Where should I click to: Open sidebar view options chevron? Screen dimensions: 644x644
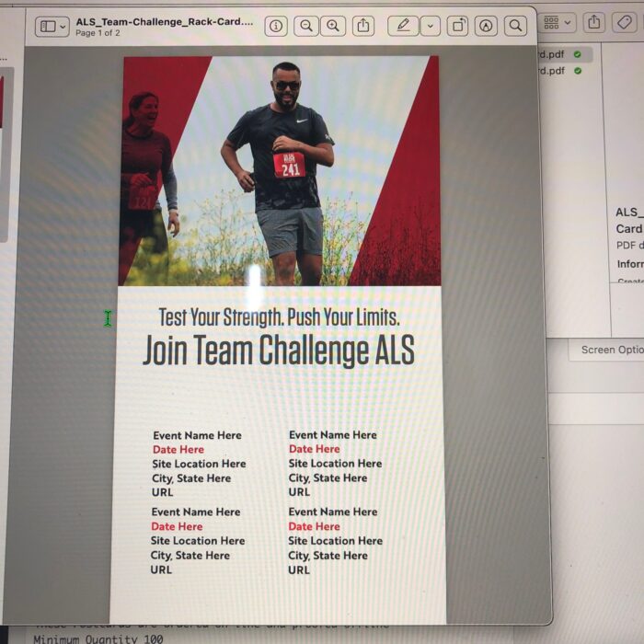[63, 27]
